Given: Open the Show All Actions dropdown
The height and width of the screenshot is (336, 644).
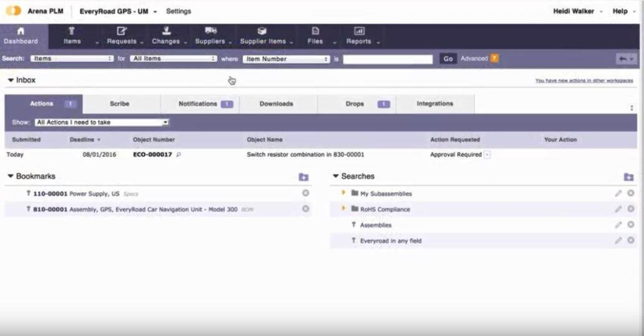Looking at the screenshot, I should pyautogui.click(x=102, y=122).
